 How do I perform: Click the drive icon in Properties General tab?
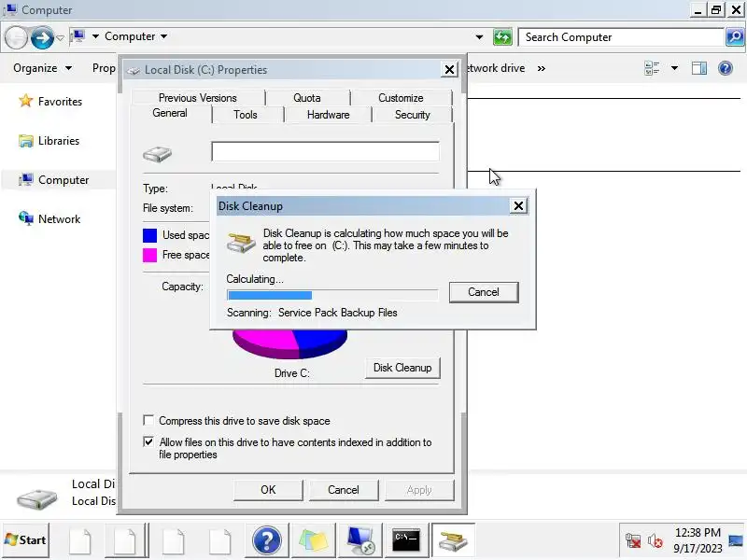(x=157, y=154)
